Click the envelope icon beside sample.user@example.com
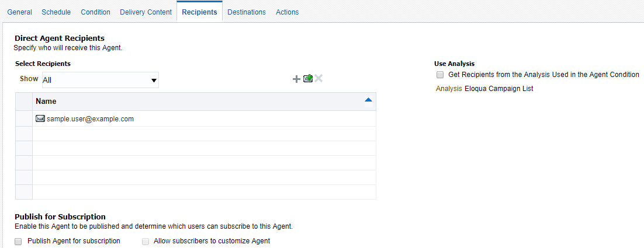This screenshot has height=248, width=644. tap(40, 119)
